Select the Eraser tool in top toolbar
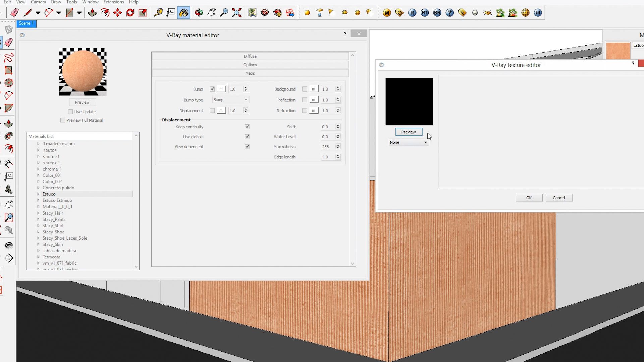Screen dimensions: 644x362 14,13
